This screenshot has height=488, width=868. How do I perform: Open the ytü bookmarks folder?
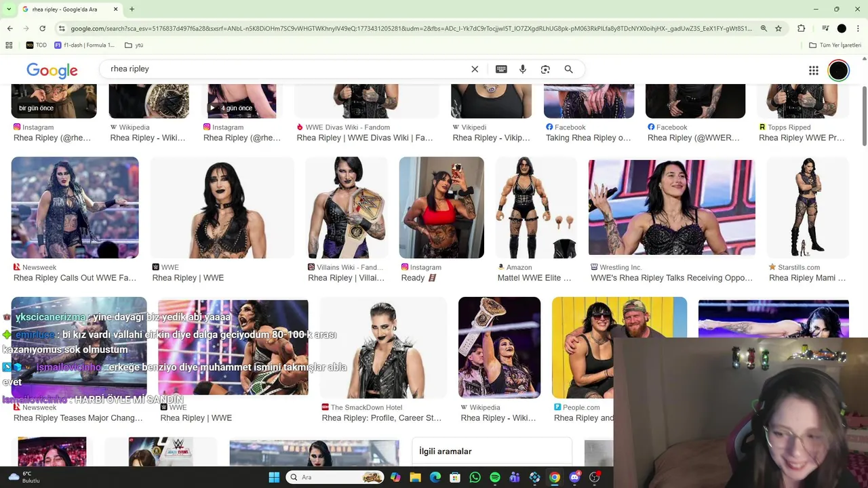[134, 45]
